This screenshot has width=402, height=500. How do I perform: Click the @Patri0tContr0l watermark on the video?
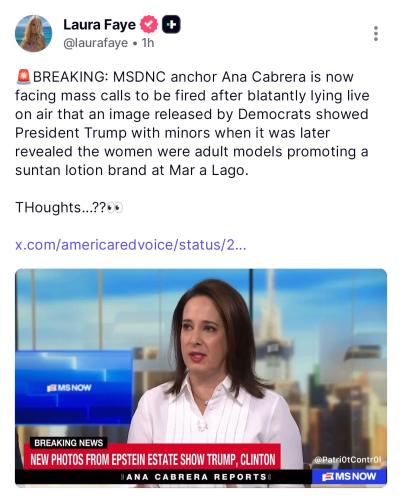tap(347, 460)
